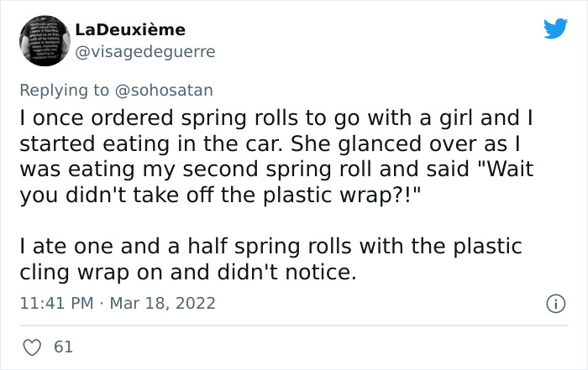
Task: Click the divider line above the likes
Action: [294, 325]
